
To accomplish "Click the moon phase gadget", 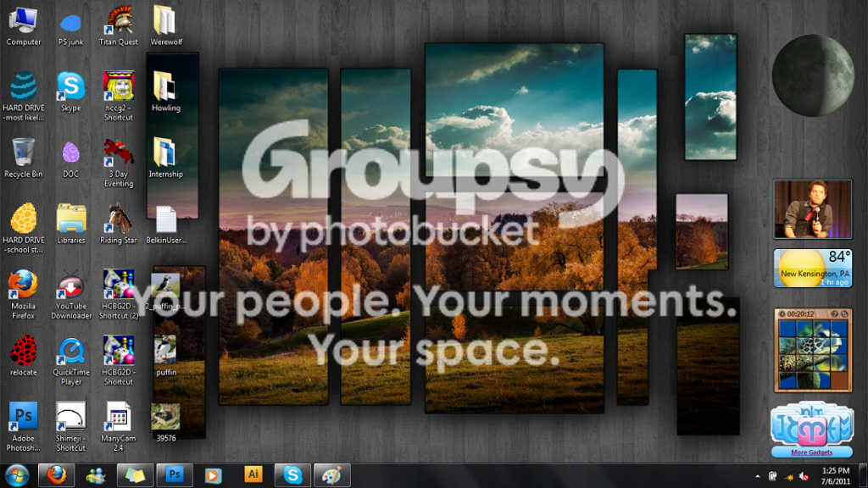I will (813, 75).
